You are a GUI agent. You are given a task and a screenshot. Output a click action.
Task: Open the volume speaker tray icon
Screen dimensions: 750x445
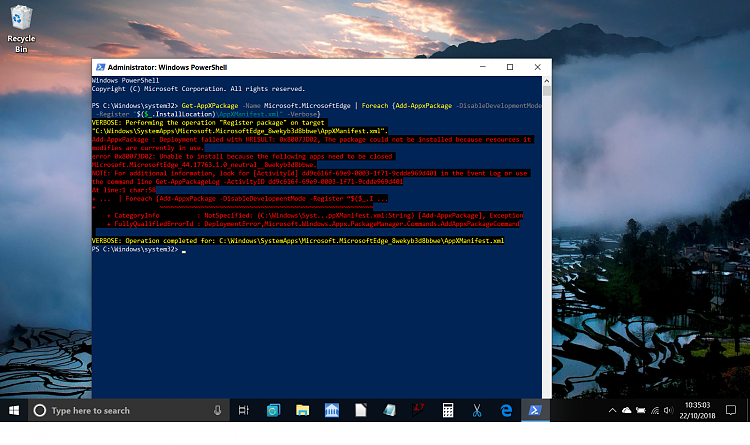(669, 411)
